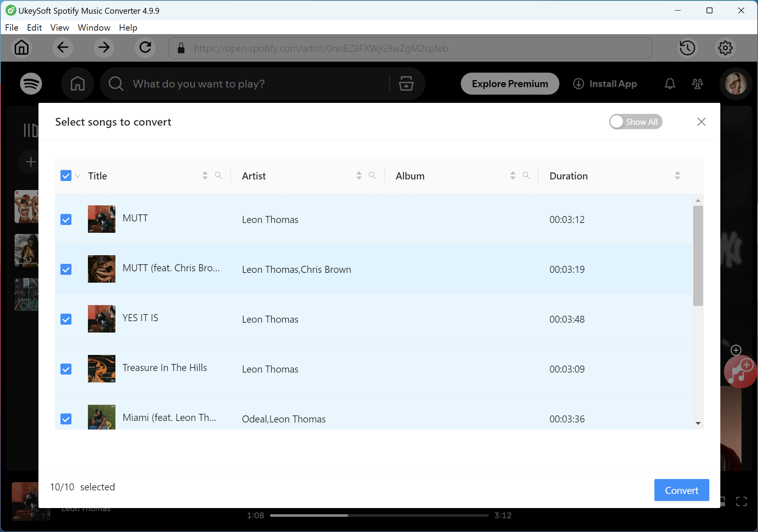Viewport: 758px width, 532px height.
Task: Click the Back navigation arrow
Action: click(x=62, y=48)
